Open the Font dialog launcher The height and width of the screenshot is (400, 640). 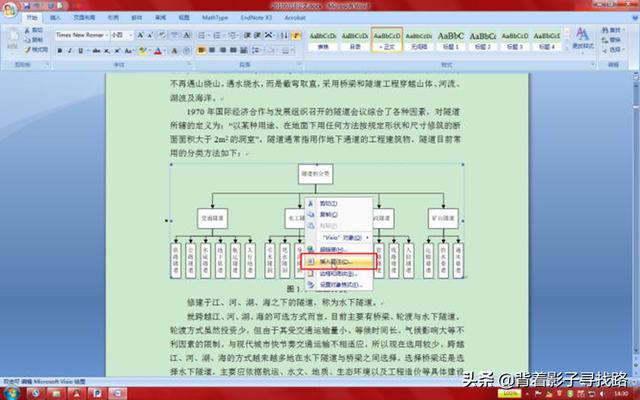click(x=189, y=64)
